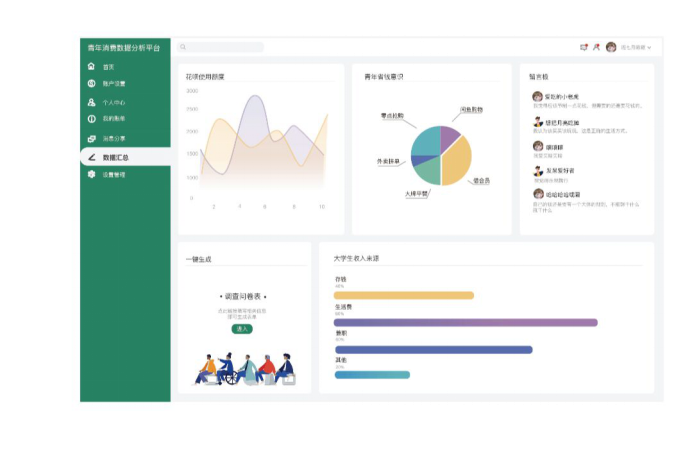The width and height of the screenshot is (692, 474).
Task: Open the message notification icon in header
Action: (x=583, y=47)
